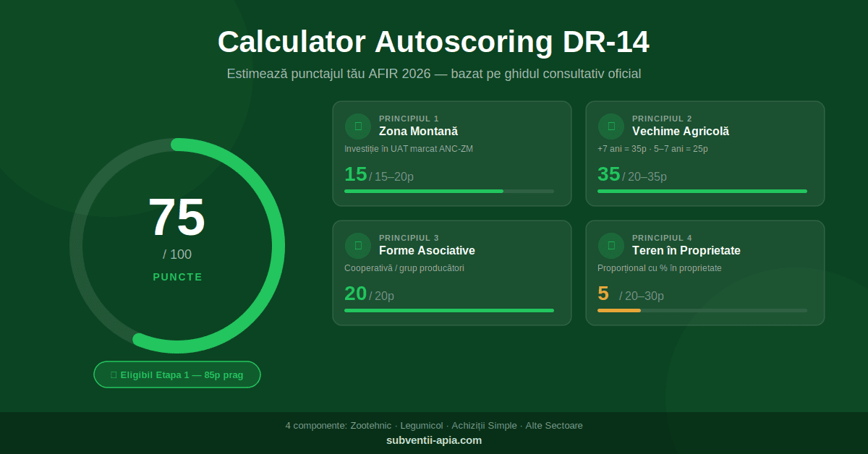Image resolution: width=868 pixels, height=454 pixels.
Task: Click the 35 points value
Action: click(609, 174)
